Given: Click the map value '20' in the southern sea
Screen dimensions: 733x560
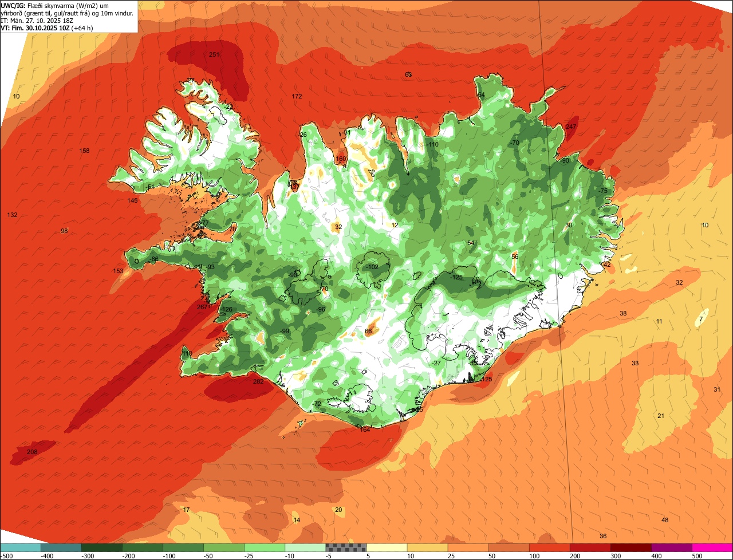Looking at the screenshot, I should [x=338, y=510].
